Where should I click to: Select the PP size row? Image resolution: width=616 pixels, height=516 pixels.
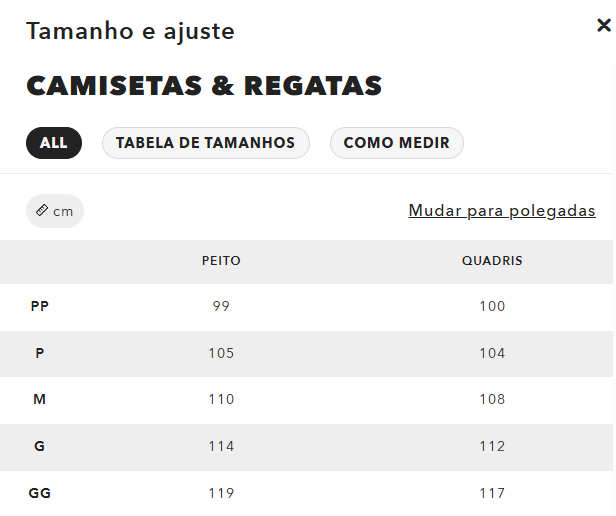tap(40, 306)
